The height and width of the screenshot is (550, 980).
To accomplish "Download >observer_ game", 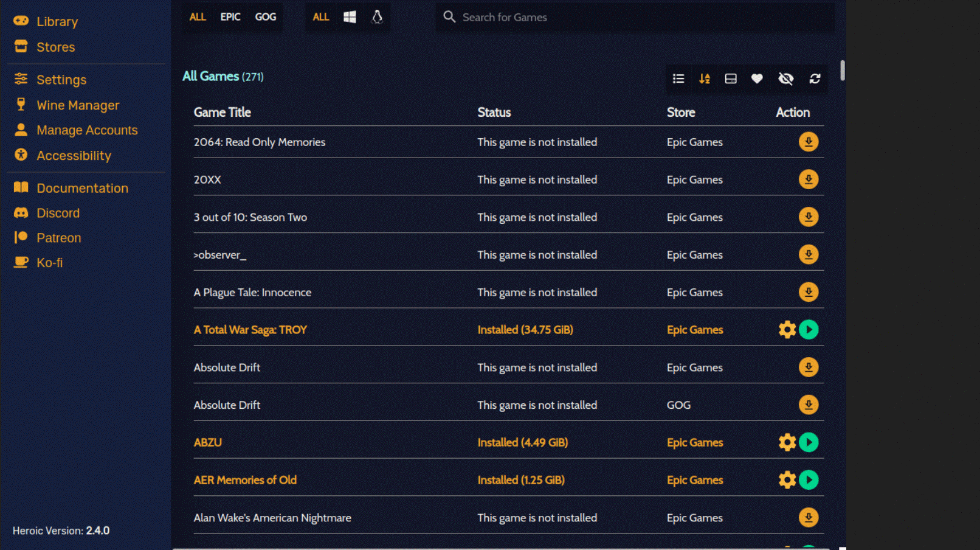I will (x=809, y=254).
